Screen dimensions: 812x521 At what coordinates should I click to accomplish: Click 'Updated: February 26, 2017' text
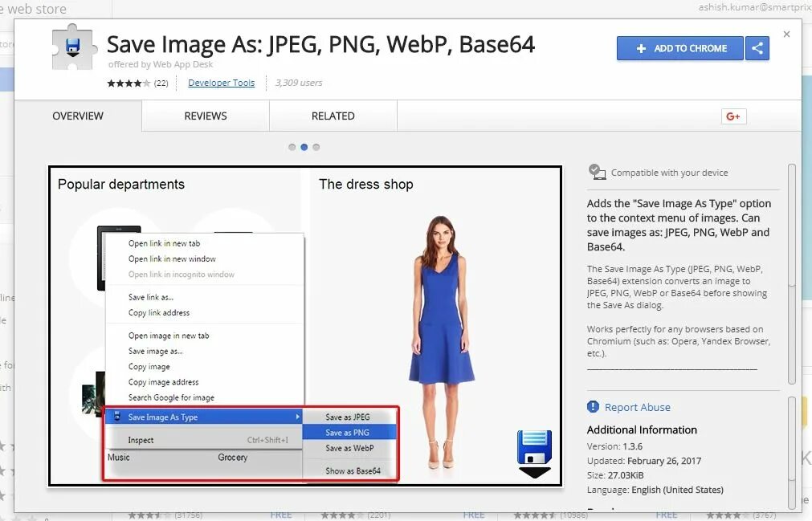(643, 461)
